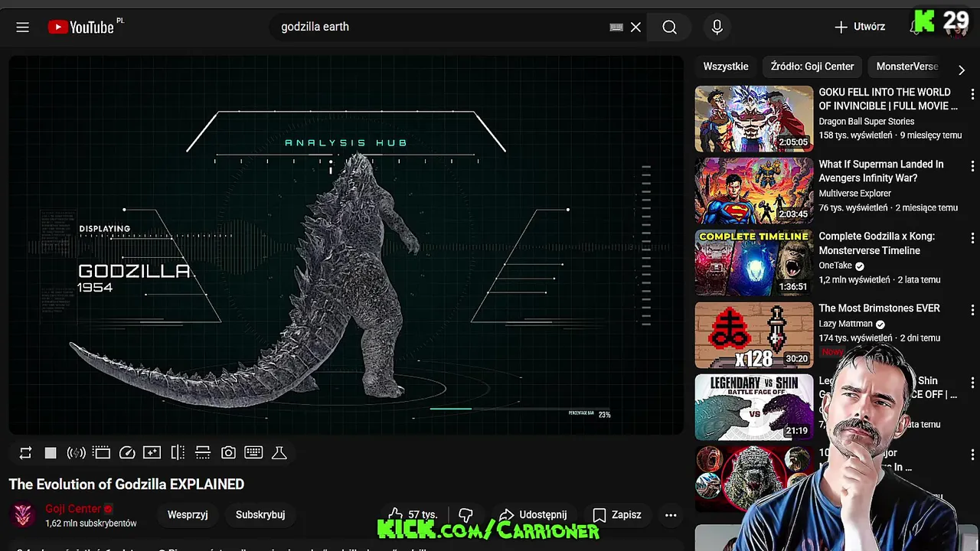Clear the search text with the X
The image size is (980, 551).
pyautogui.click(x=635, y=27)
